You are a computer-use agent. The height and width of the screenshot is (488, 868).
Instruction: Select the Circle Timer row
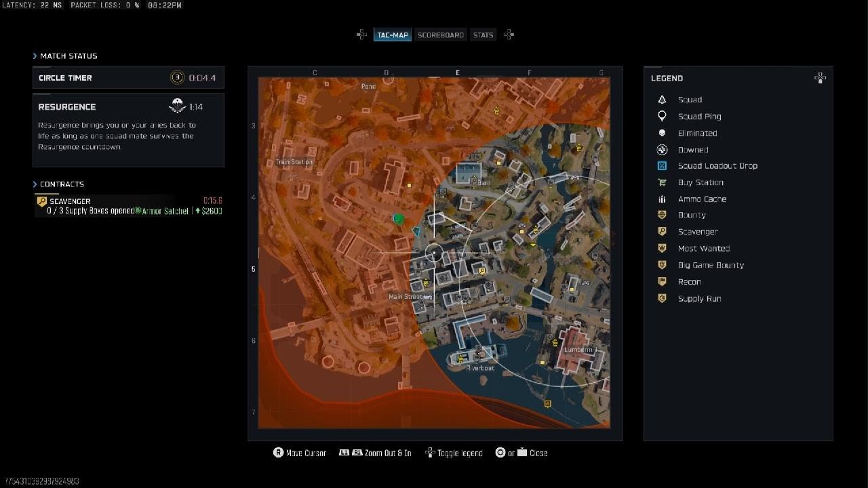tap(128, 77)
